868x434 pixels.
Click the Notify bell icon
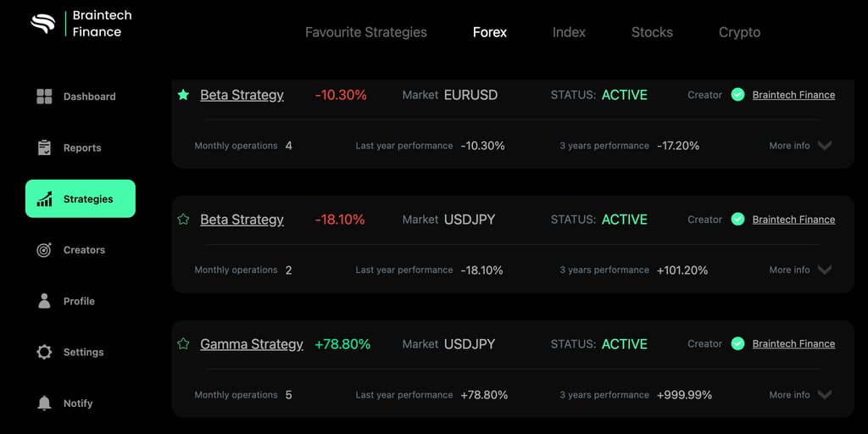click(x=44, y=403)
